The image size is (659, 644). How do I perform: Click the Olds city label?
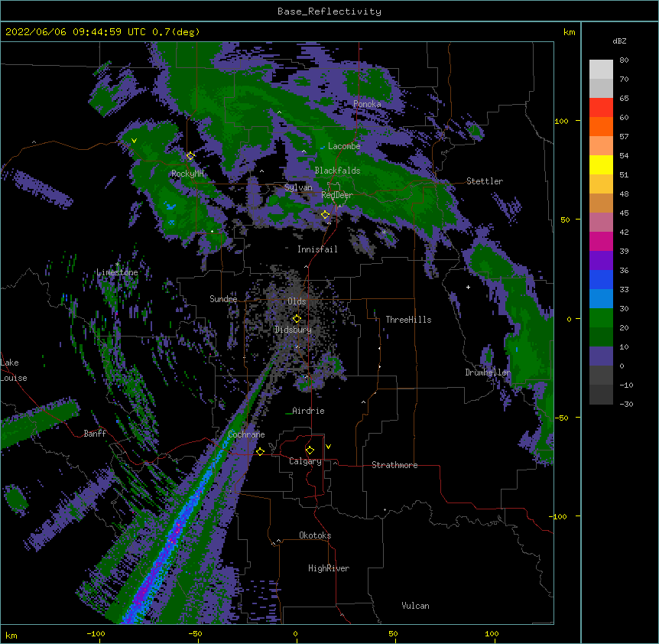[297, 301]
